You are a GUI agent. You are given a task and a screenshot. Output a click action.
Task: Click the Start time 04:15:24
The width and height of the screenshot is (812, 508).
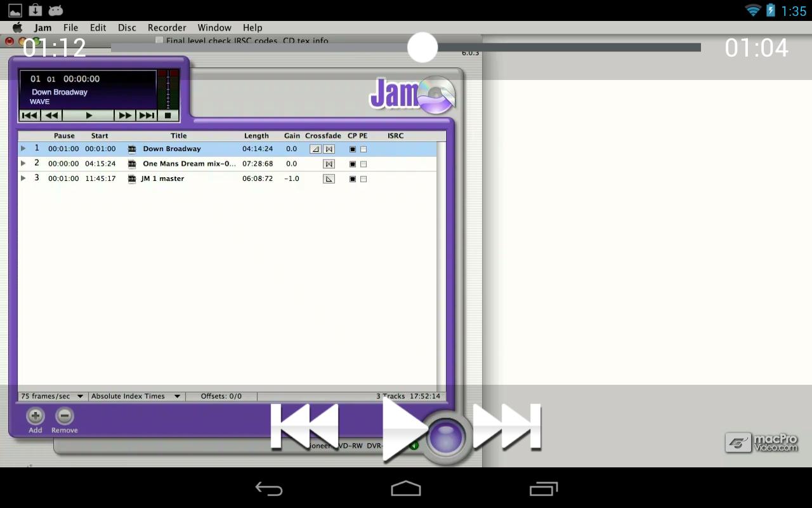(100, 163)
